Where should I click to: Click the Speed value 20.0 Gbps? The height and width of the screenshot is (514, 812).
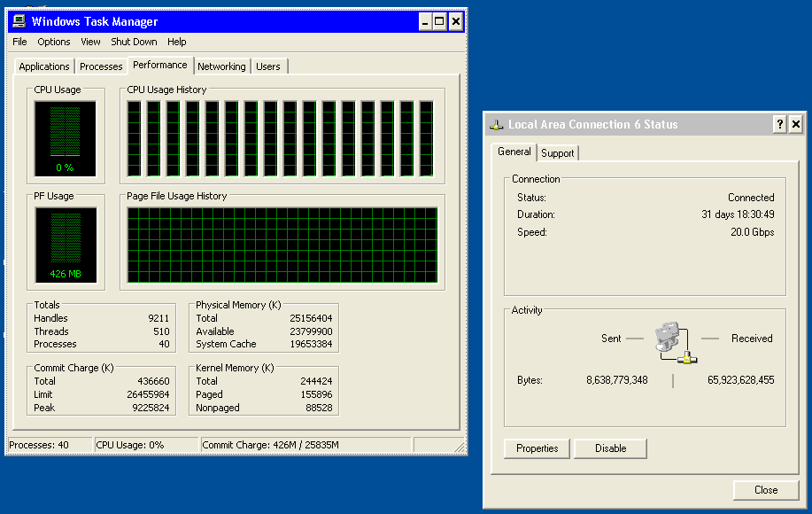(753, 232)
